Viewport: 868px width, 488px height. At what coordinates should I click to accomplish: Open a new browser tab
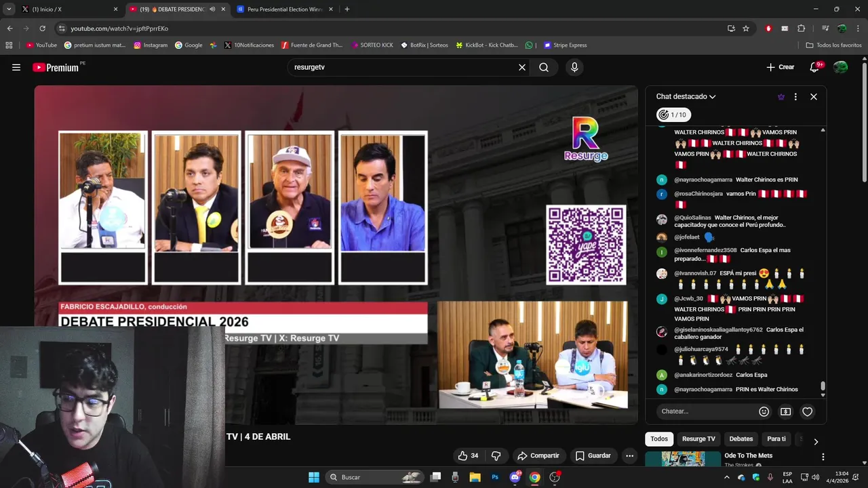pyautogui.click(x=347, y=9)
